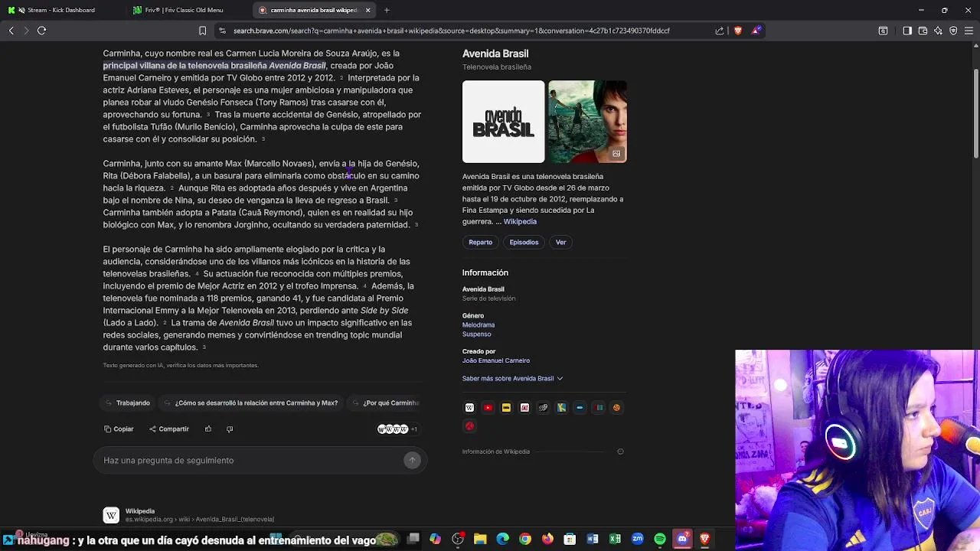Focus the follow-up question input
This screenshot has height=551, width=980.
click(x=253, y=461)
